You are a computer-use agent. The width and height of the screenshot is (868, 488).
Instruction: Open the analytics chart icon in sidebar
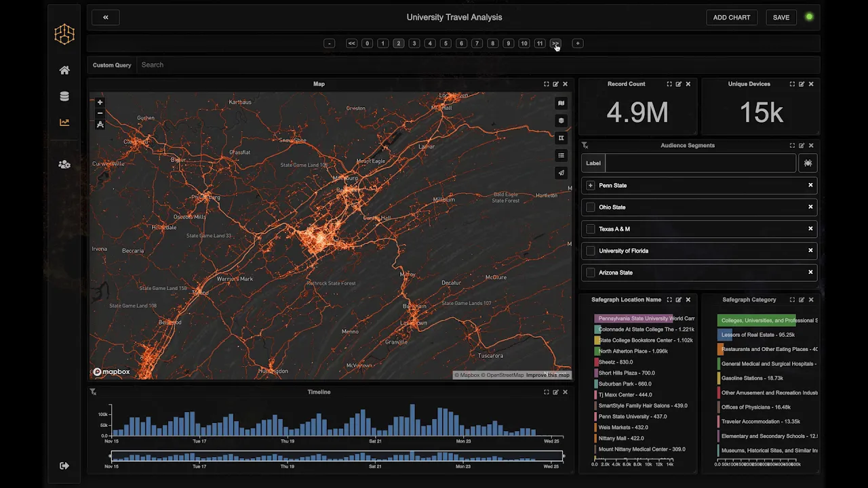pos(64,123)
